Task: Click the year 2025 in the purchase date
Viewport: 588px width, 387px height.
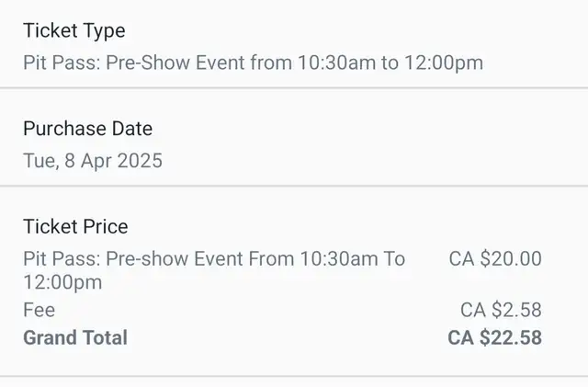Action: click(x=140, y=161)
